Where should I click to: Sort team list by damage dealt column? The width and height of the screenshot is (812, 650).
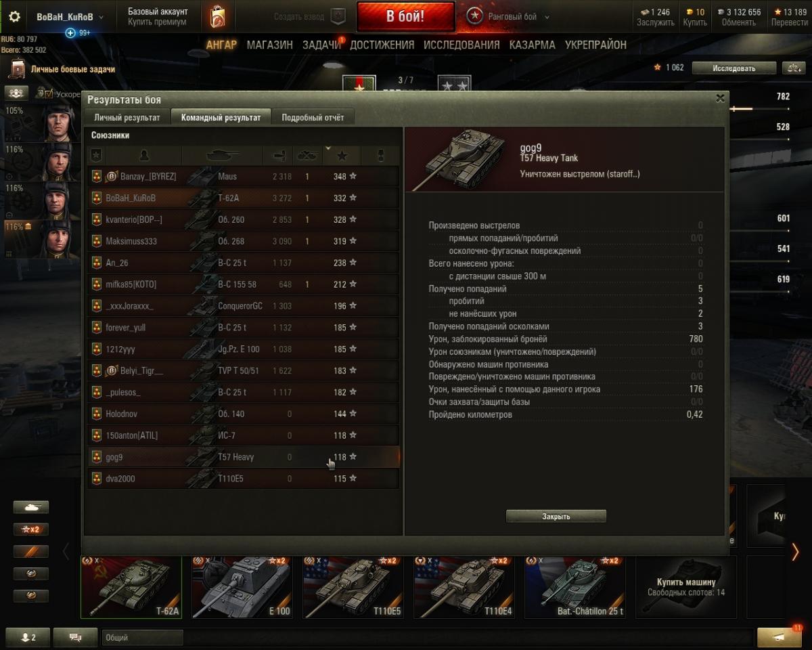[x=278, y=156]
